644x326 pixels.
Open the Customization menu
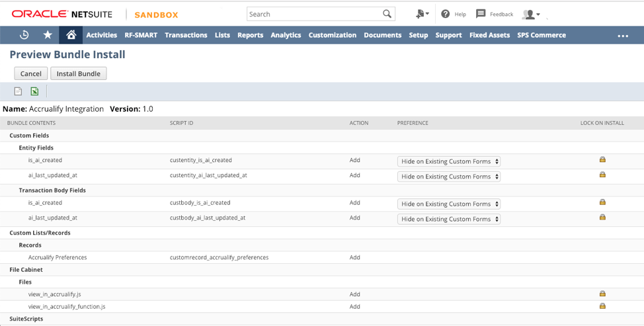tap(333, 35)
